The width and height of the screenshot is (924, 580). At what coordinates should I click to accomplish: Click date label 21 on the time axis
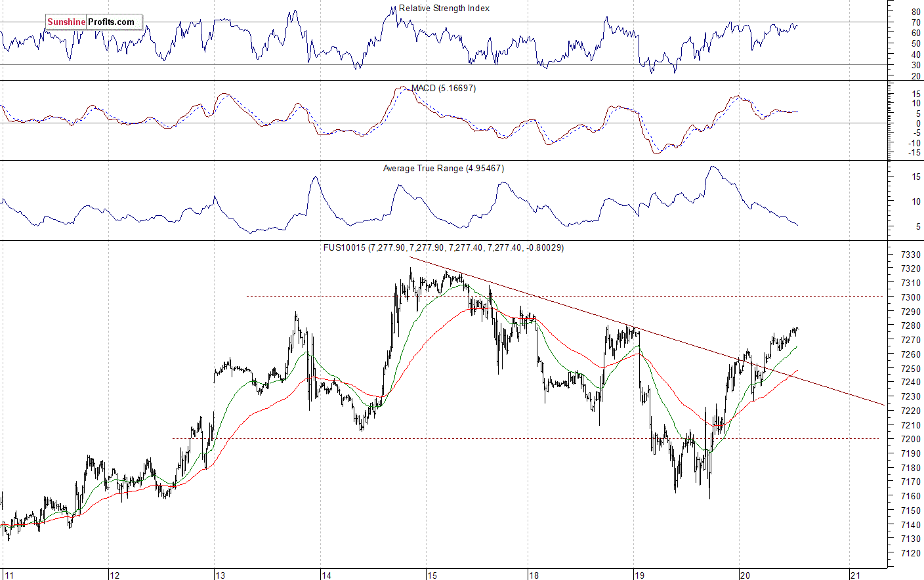pos(855,575)
